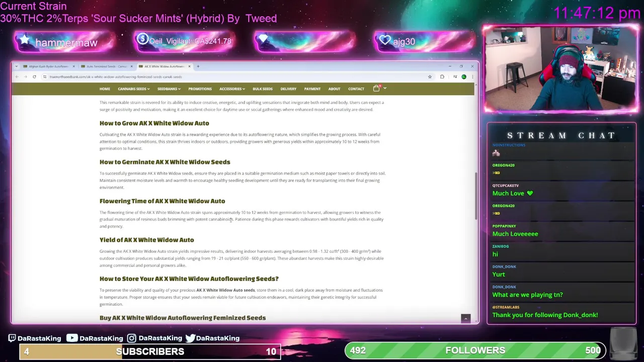Open the green browser profile avatar

(464, 77)
